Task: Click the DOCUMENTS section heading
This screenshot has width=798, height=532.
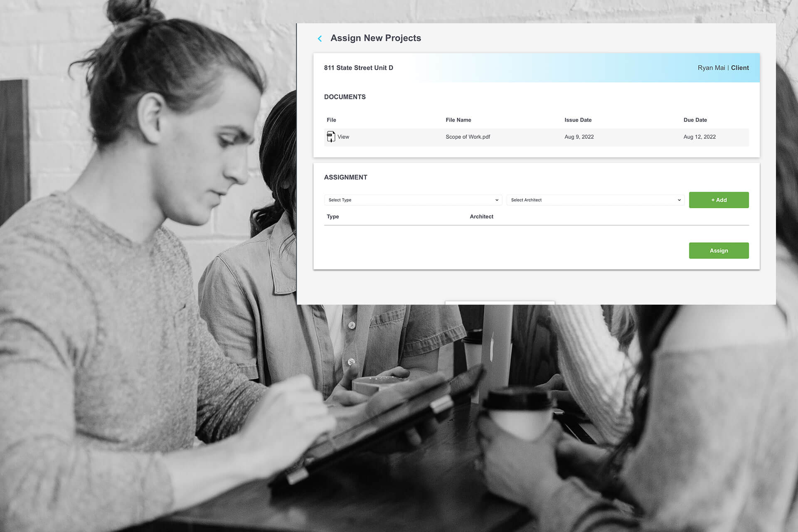Action: [345, 97]
